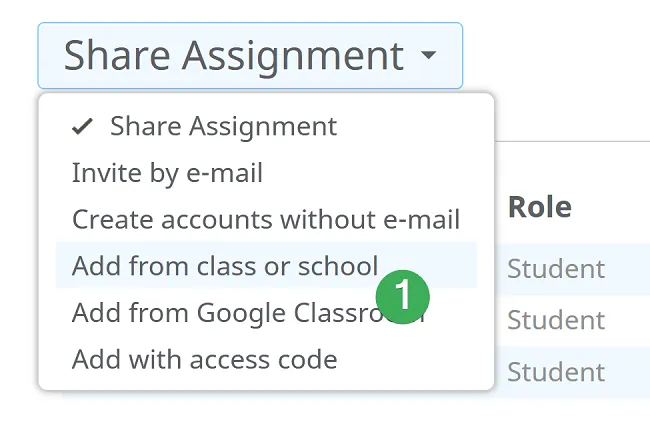Click the Role column header
Screen dimensions: 650x444
(540, 207)
